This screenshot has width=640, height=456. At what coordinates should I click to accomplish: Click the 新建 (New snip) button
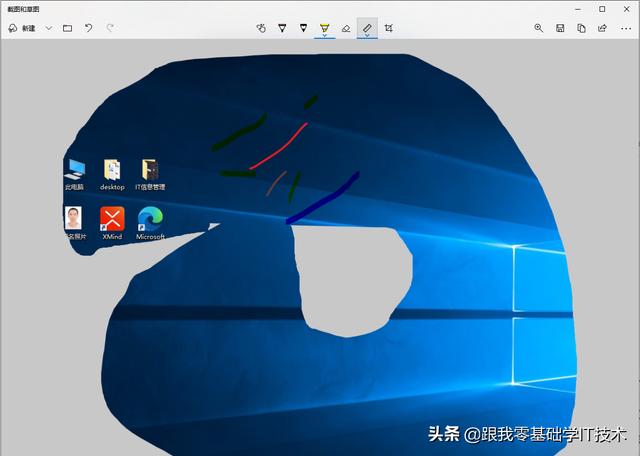[x=22, y=28]
